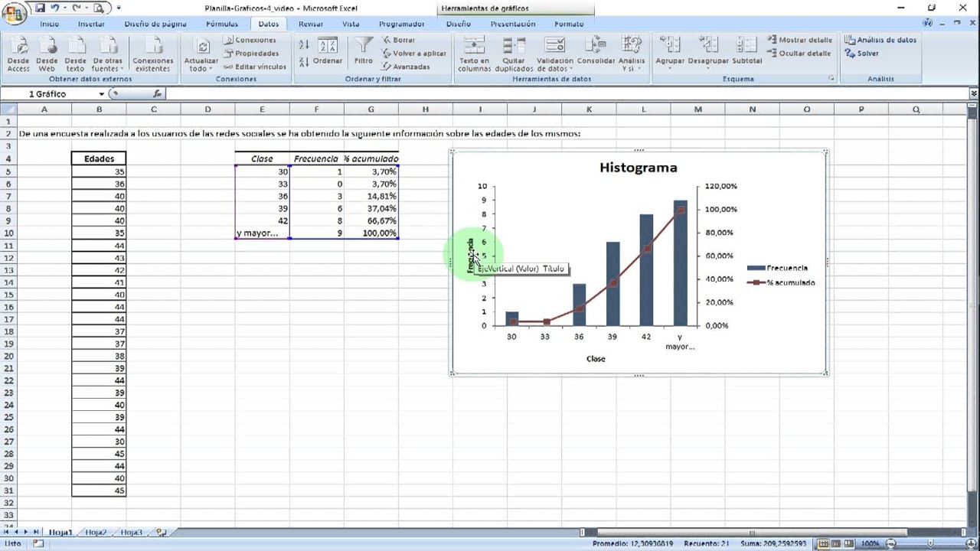The width and height of the screenshot is (980, 551).
Task: Expand the Desagrupar dropdown
Action: [707, 67]
